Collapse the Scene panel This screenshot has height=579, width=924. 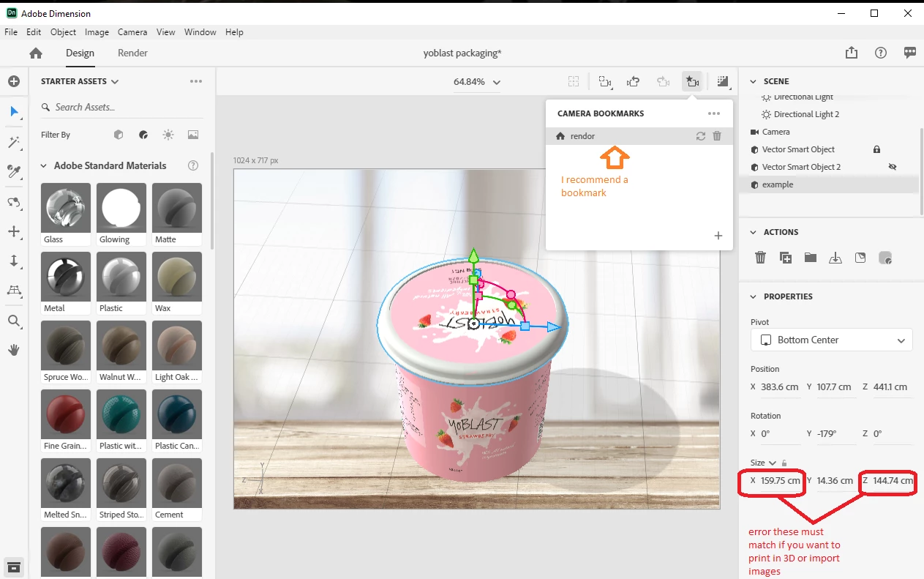pyautogui.click(x=753, y=81)
